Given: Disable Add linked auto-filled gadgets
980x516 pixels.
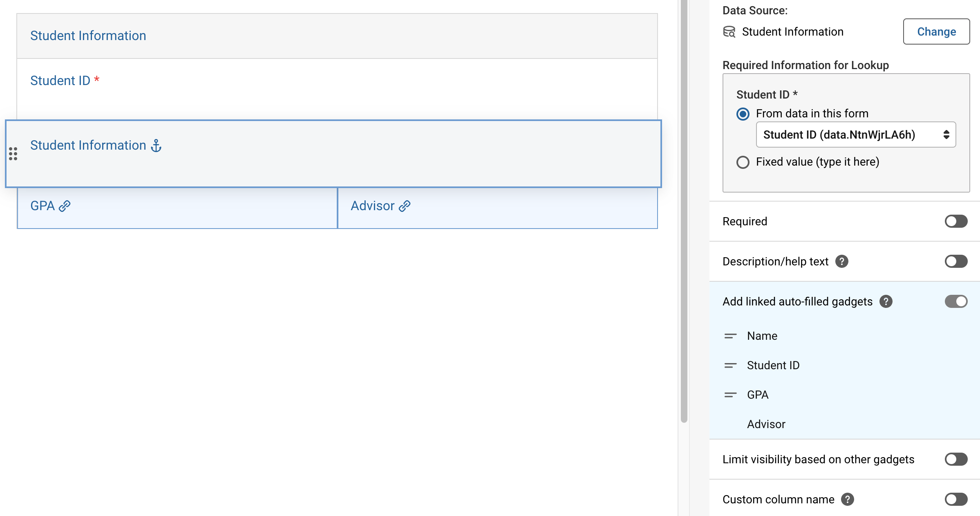Looking at the screenshot, I should [956, 301].
